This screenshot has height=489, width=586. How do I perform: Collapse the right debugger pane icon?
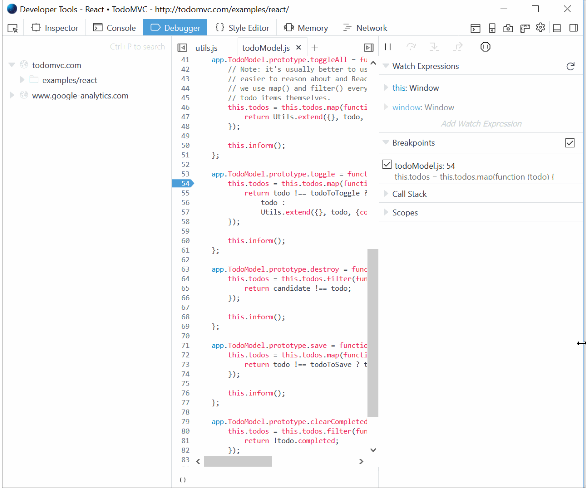coord(368,47)
